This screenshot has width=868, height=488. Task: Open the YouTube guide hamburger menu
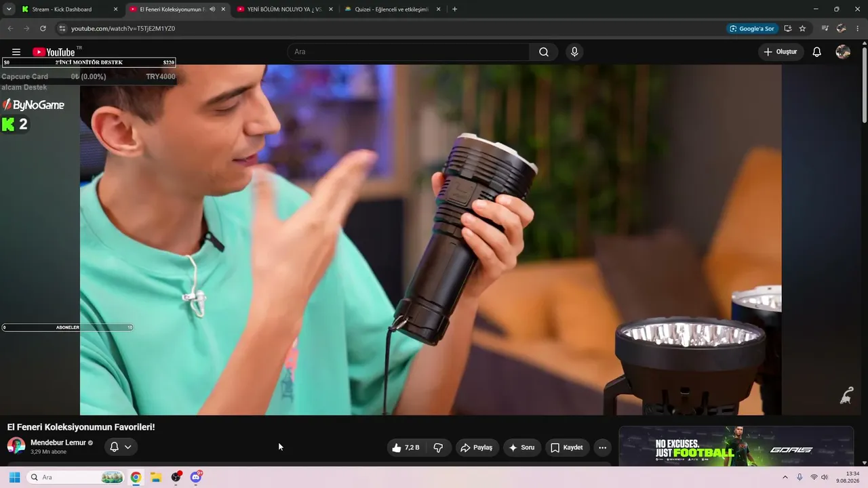coord(16,52)
